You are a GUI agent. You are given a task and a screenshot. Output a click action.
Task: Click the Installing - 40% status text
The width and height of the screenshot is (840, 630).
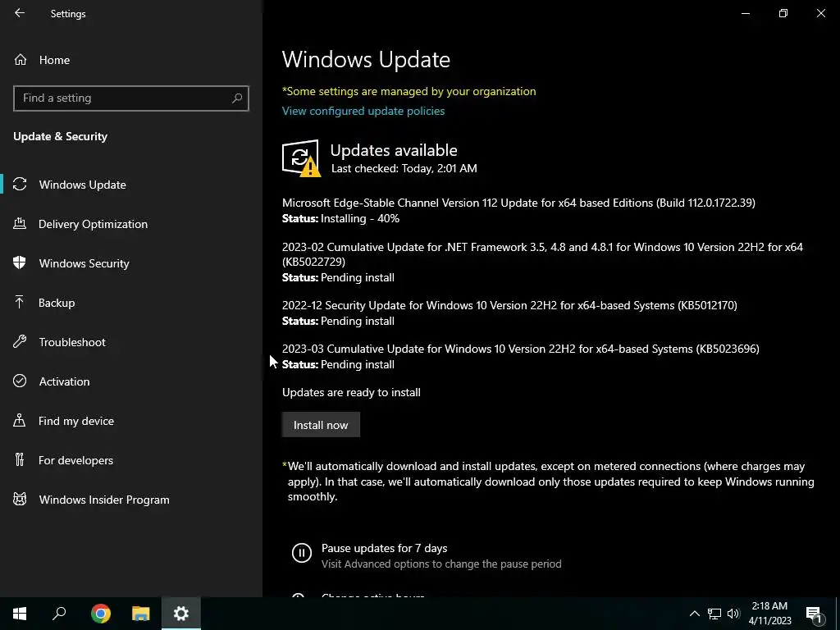point(360,218)
